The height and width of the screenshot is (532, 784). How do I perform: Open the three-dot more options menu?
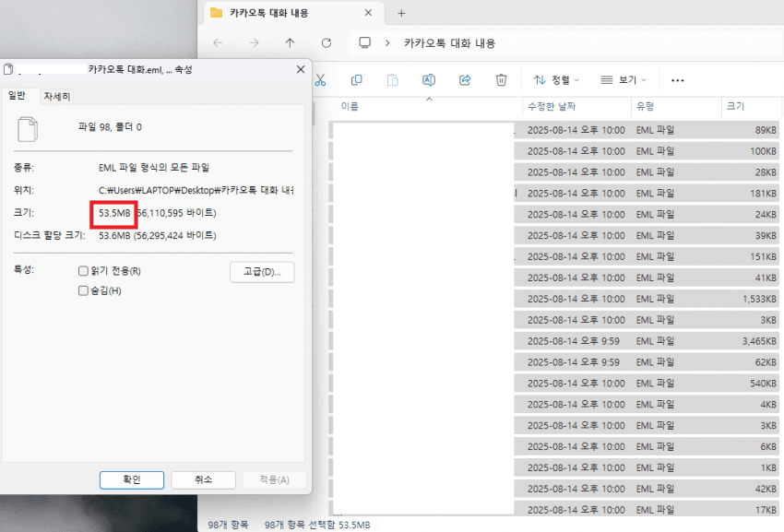coord(677,80)
